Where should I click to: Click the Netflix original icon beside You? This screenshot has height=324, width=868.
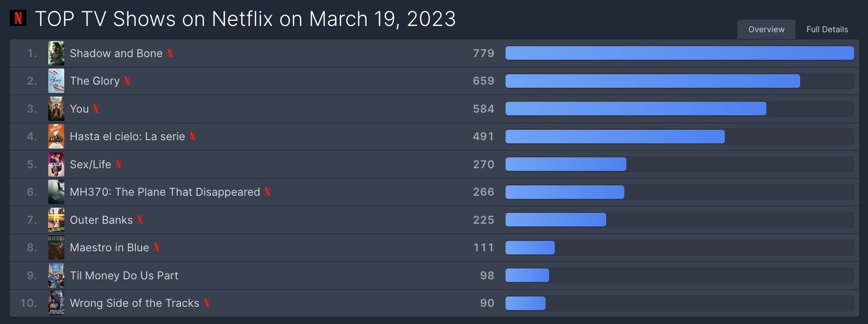click(96, 109)
